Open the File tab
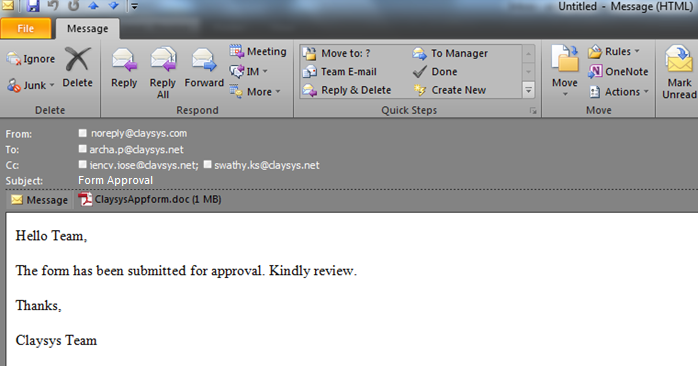This screenshot has height=366, width=698. pyautogui.click(x=26, y=28)
